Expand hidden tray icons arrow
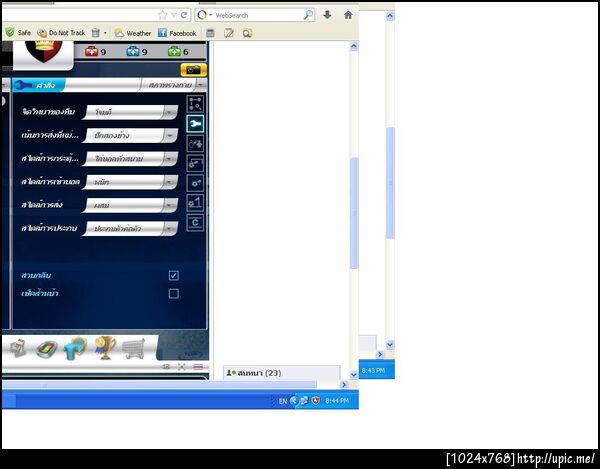This screenshot has width=600, height=469. point(293,401)
